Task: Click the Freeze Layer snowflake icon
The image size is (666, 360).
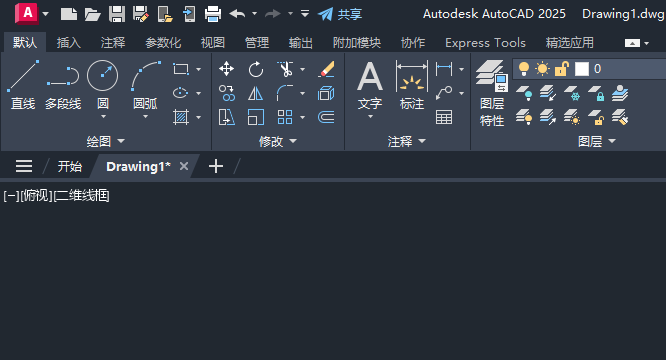Action: click(572, 93)
